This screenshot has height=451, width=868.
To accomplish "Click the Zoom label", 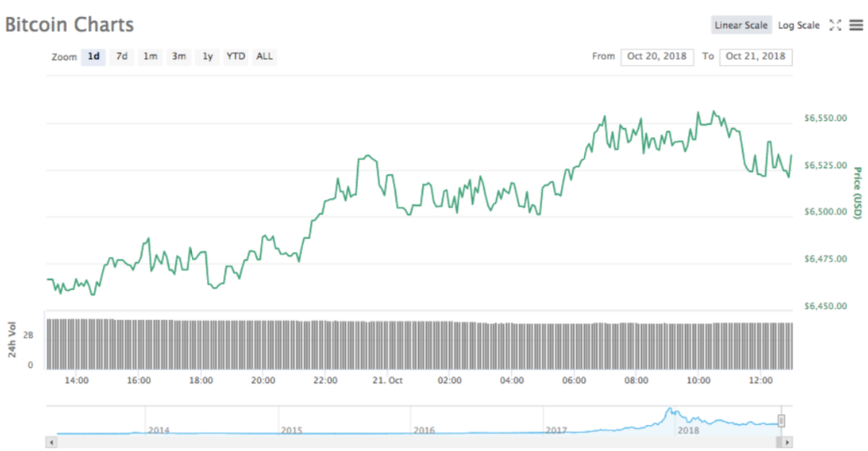I will tap(64, 57).
